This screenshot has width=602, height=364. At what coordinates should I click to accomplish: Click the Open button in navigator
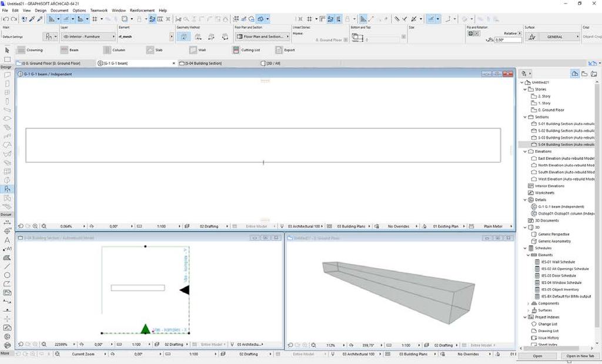[x=537, y=356]
